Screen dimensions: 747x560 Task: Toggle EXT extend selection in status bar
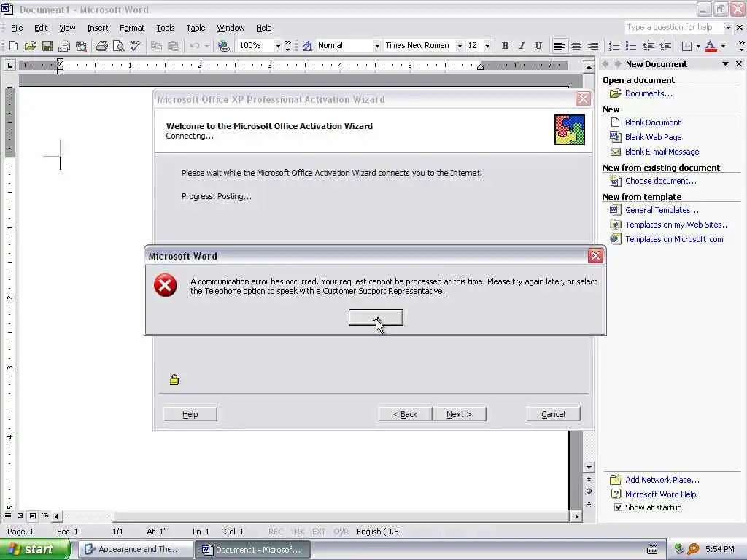[x=319, y=532]
